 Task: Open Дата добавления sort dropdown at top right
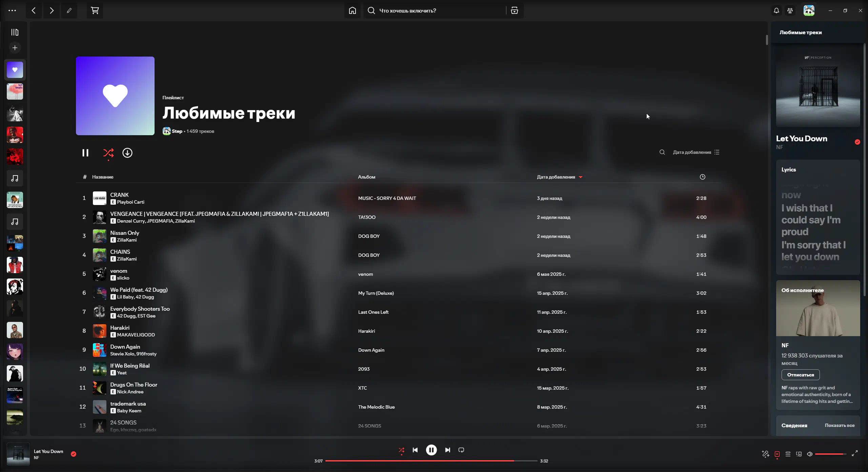[x=696, y=152]
